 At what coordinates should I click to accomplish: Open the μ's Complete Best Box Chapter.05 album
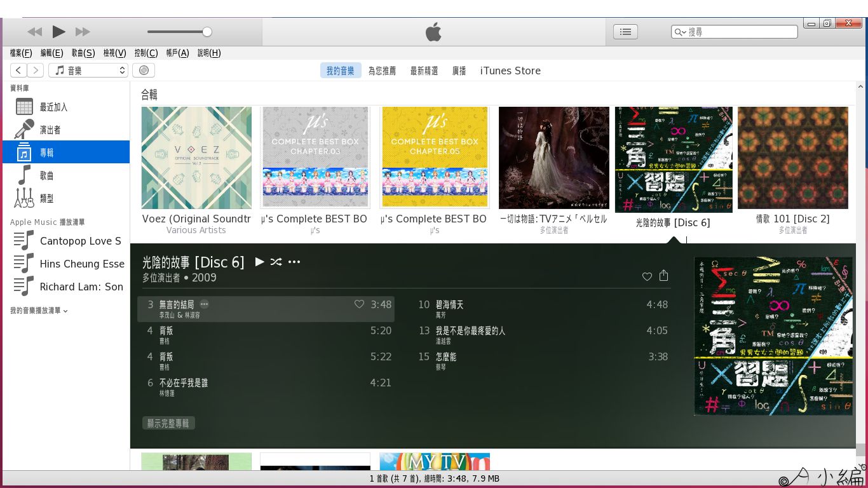(435, 158)
